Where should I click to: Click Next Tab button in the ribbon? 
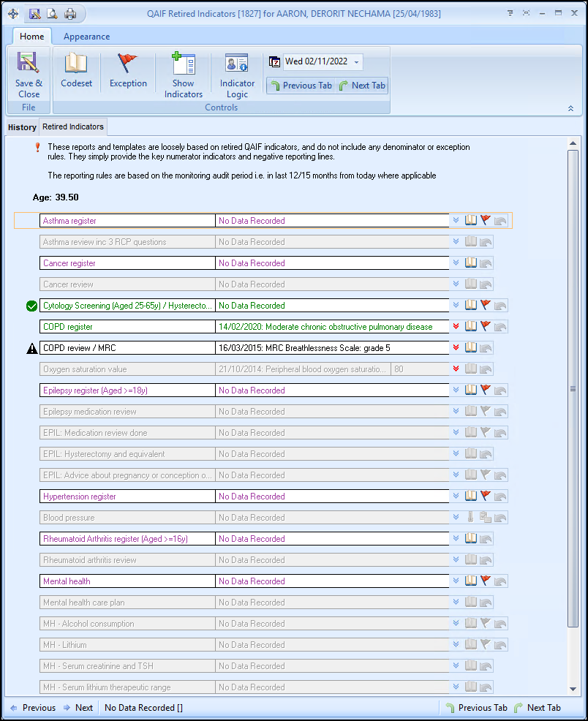[361, 86]
